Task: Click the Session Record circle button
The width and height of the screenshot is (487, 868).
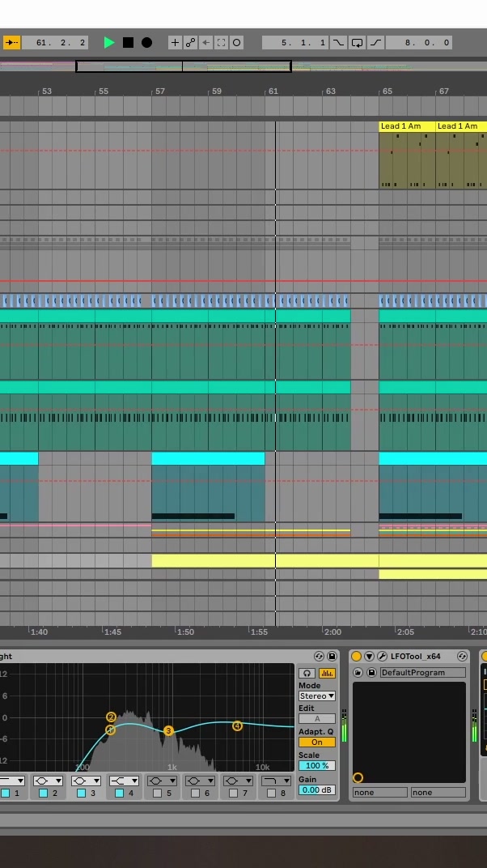Action: point(236,43)
